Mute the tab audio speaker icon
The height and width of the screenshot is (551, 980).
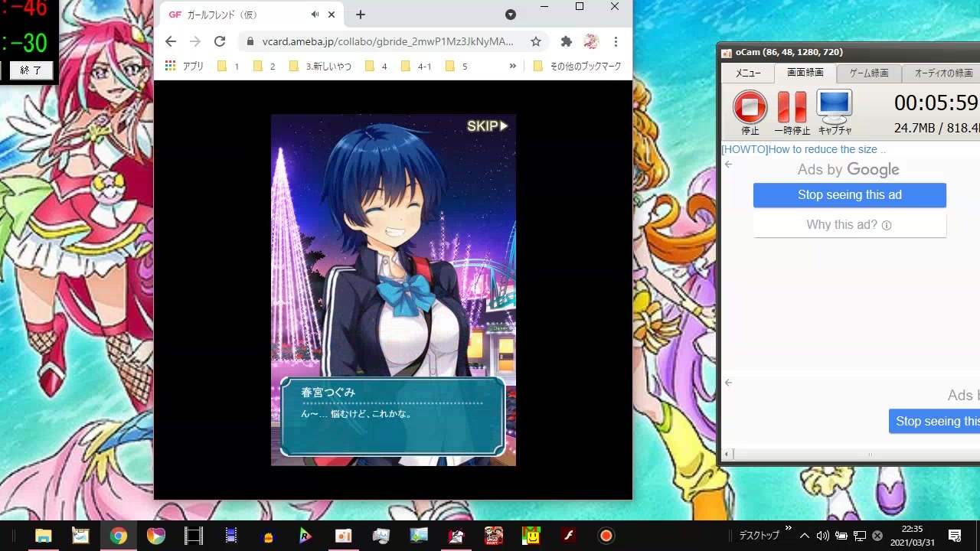pyautogui.click(x=315, y=15)
